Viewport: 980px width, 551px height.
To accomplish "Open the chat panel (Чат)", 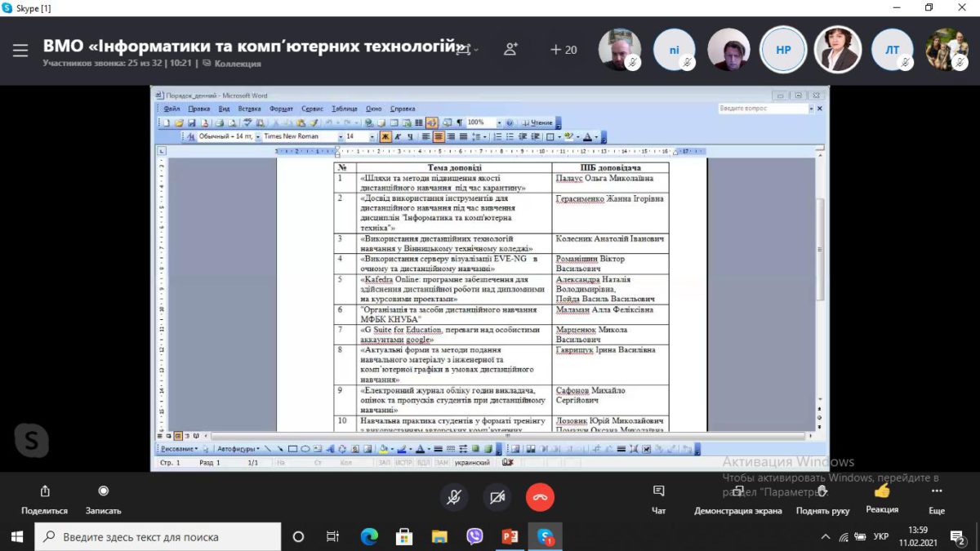I will [x=659, y=500].
